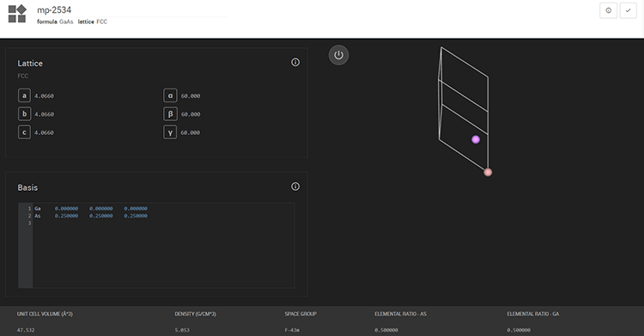Viewport: 644px width, 336px height.
Task: Click the mp-2534 material name
Action: pos(54,9)
